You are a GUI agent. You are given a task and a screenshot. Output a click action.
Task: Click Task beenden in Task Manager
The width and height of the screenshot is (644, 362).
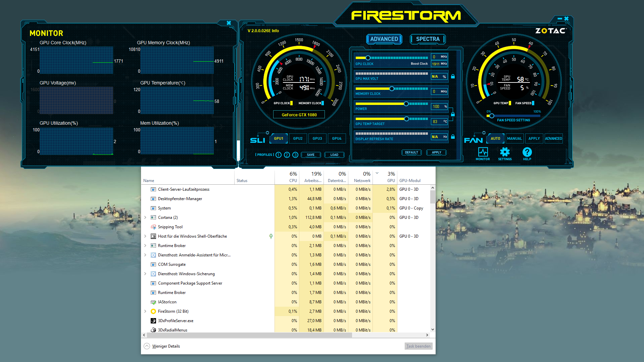(x=418, y=346)
